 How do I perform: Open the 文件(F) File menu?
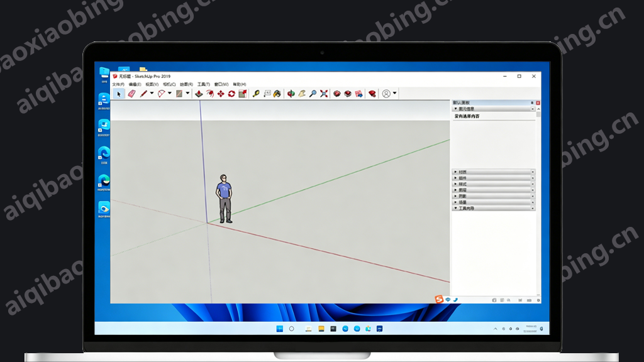pos(118,85)
